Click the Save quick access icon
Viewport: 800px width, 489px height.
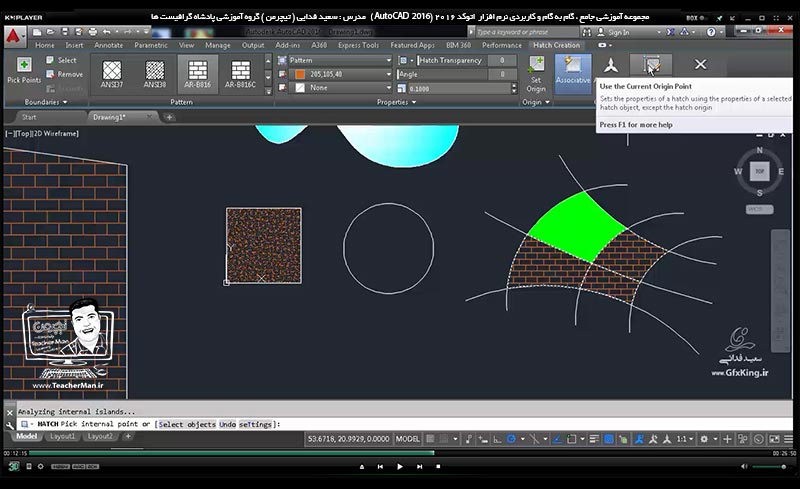click(65, 32)
